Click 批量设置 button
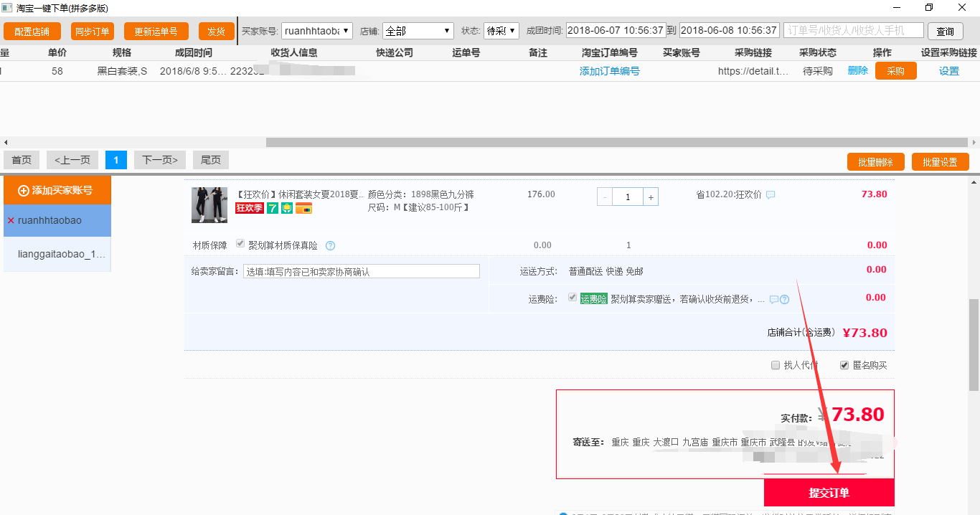The height and width of the screenshot is (515, 980). 941,162
